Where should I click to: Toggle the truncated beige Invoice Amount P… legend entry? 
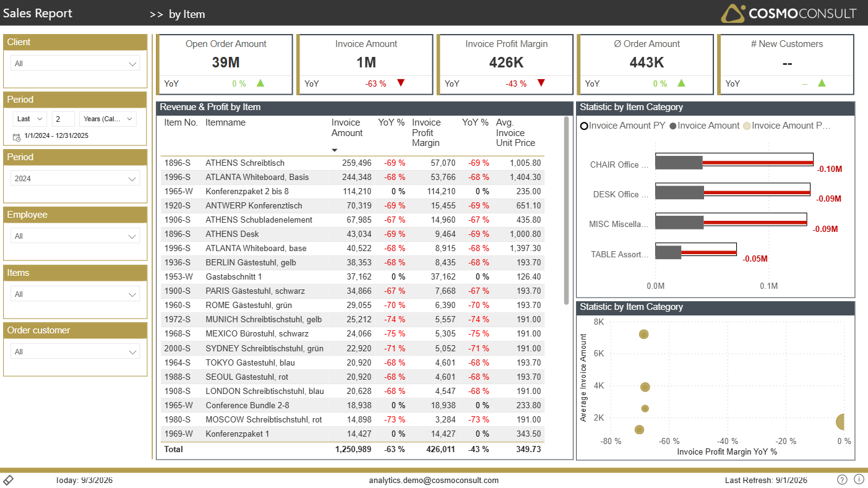[786, 126]
